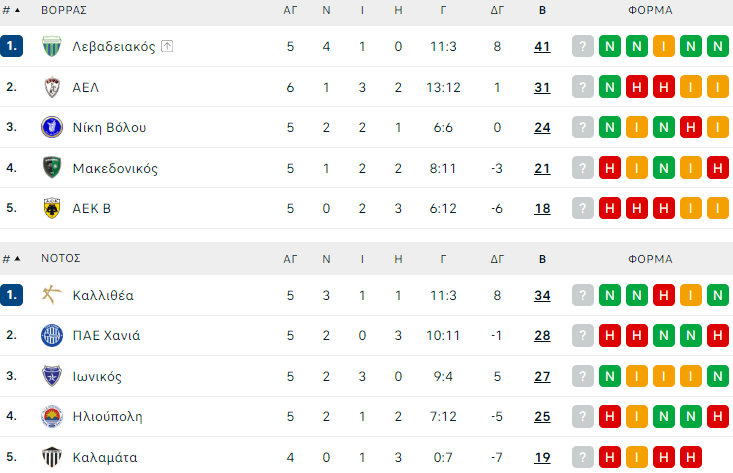
Task: Click the Καλλιθέα team logo
Action: 52,295
